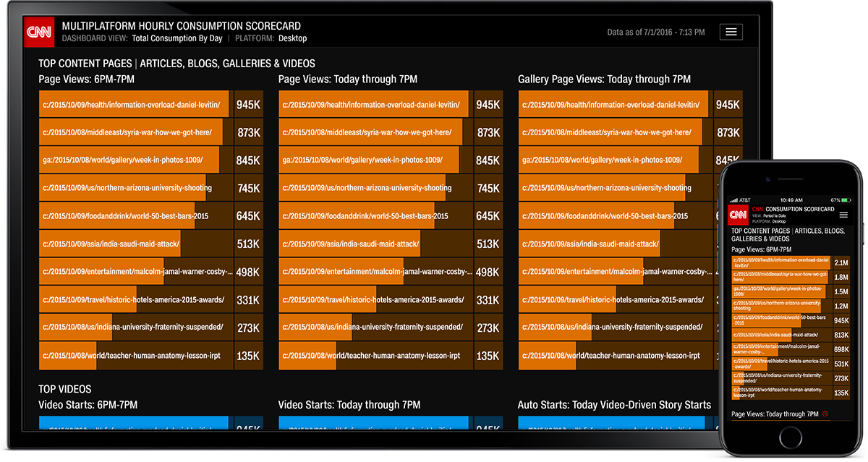Image resolution: width=868 pixels, height=462 pixels.
Task: Open the hamburger menu on the phone
Action: [x=843, y=215]
